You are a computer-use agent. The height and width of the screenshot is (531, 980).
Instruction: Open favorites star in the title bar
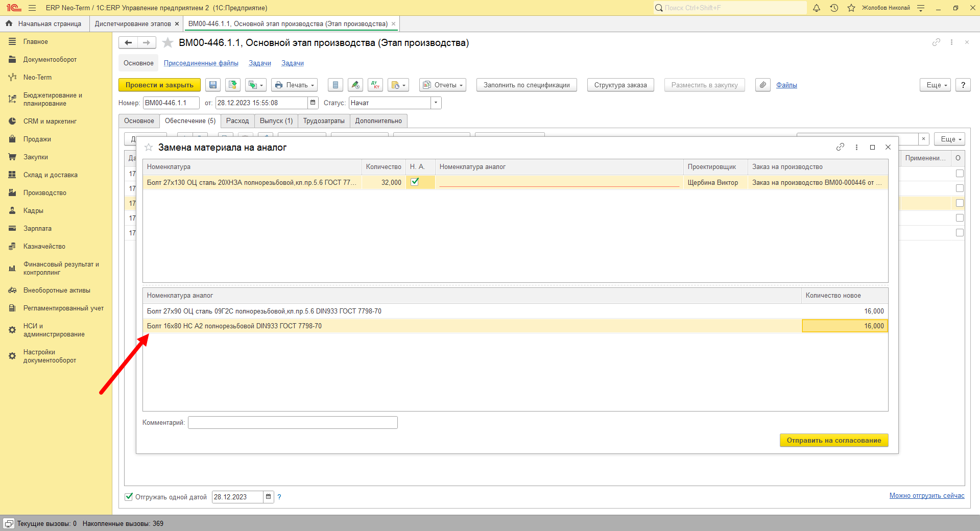tap(851, 8)
